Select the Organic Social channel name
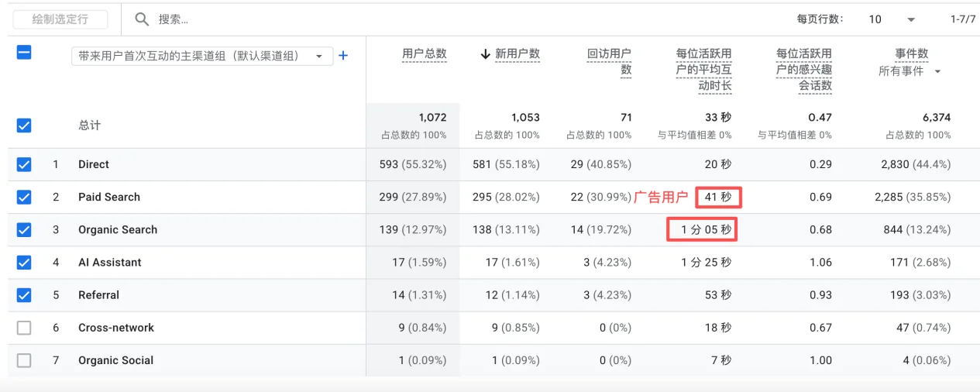Screen dimensions: 980x392 click(x=116, y=360)
